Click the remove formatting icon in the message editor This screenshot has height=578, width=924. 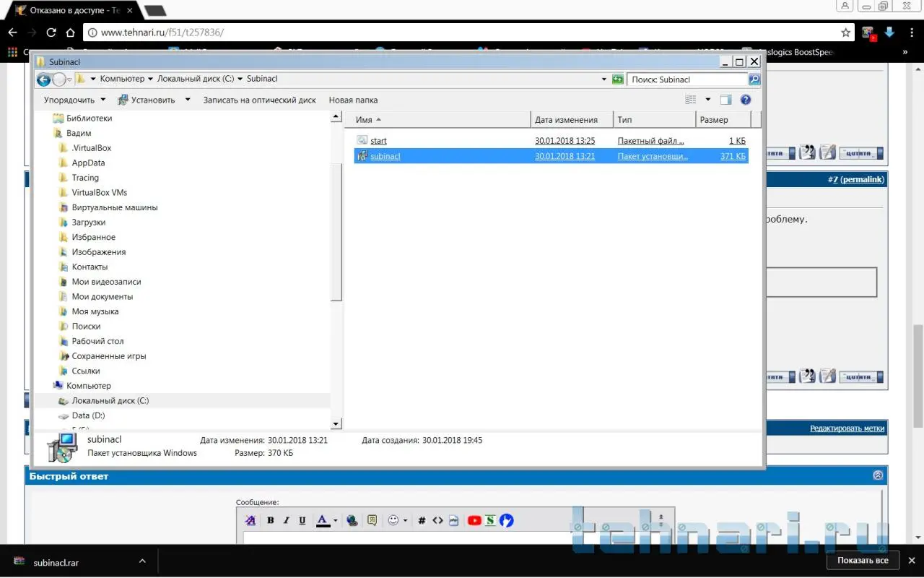pyautogui.click(x=250, y=520)
